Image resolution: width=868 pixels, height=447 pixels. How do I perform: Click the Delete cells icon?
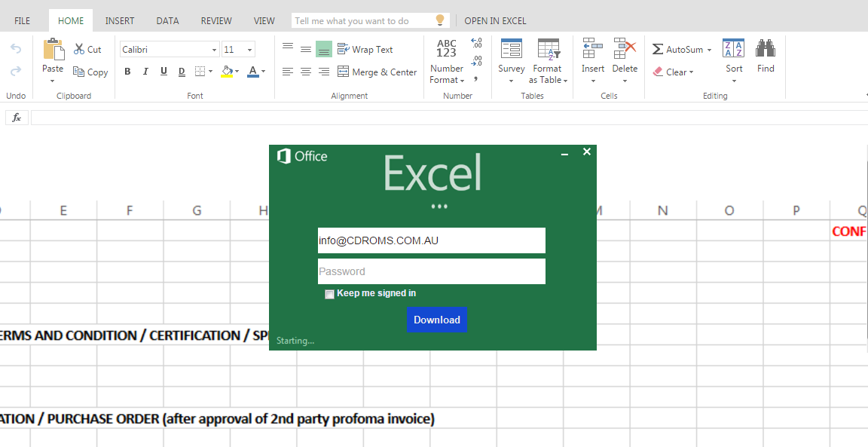click(x=625, y=49)
